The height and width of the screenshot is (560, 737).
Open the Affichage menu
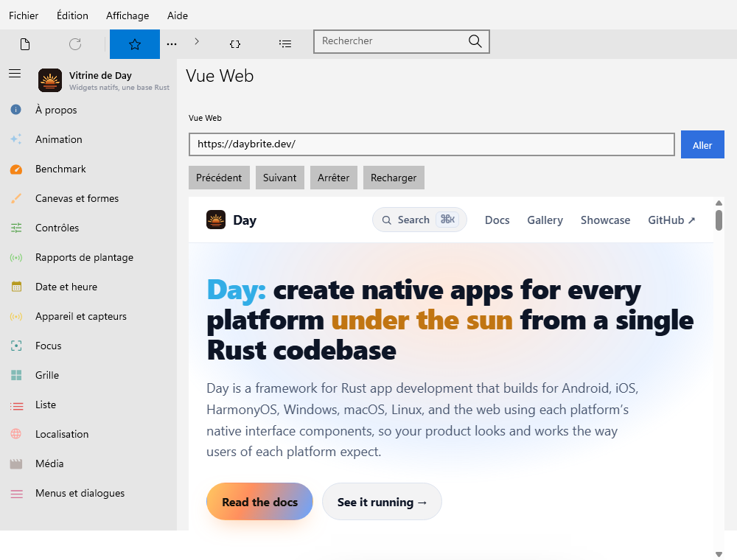point(128,15)
